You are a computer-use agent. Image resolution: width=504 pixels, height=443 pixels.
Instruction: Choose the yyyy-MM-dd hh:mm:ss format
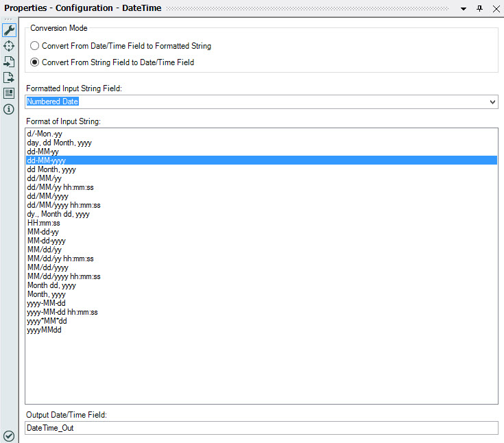coord(62,312)
